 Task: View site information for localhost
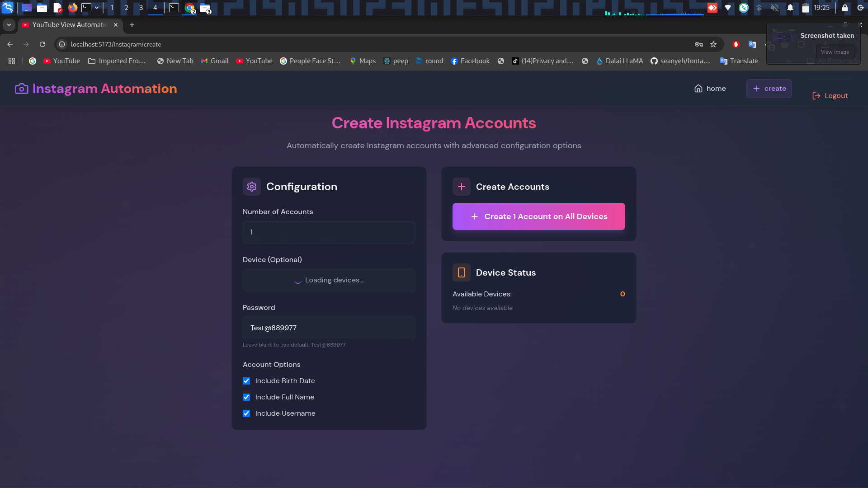coord(62,44)
